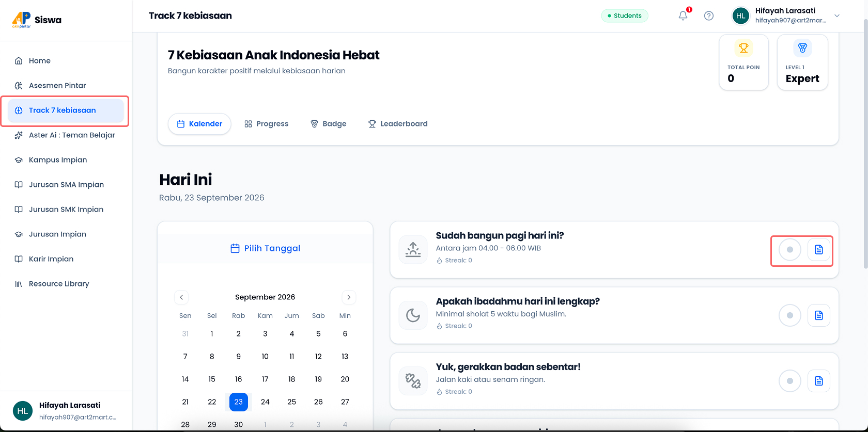Mark ibadahmu hari ini as complete
Viewport: 868px width, 432px height.
click(790, 315)
